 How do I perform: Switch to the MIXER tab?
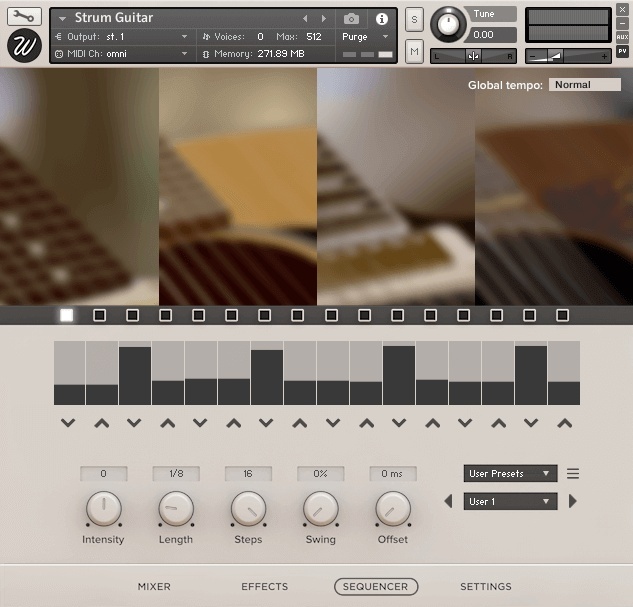click(154, 587)
